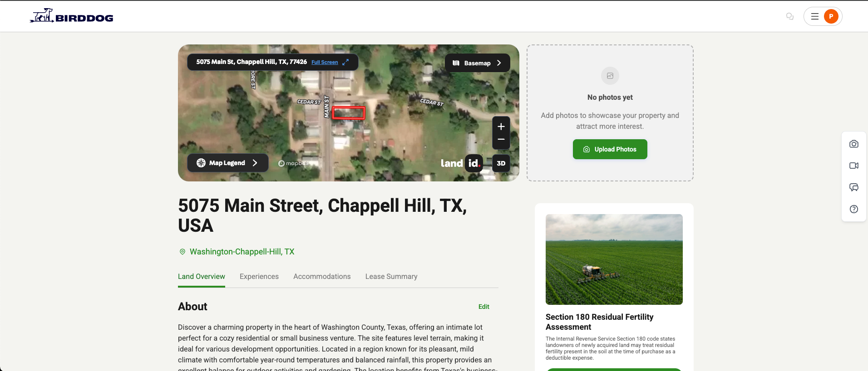This screenshot has width=868, height=371.
Task: Click the help question mark icon
Action: (854, 209)
